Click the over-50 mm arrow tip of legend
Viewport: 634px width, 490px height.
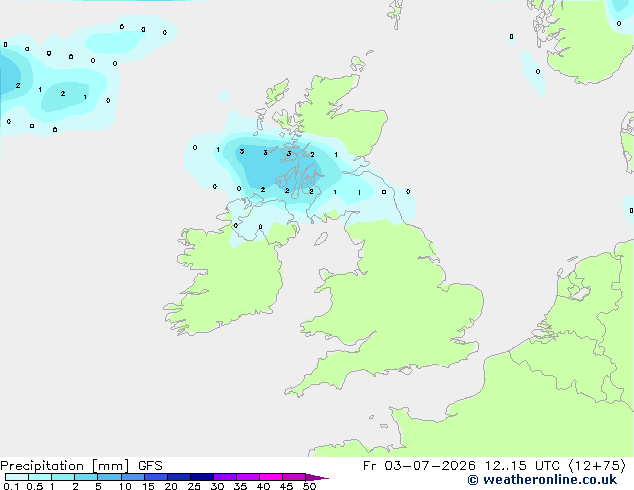point(317,477)
